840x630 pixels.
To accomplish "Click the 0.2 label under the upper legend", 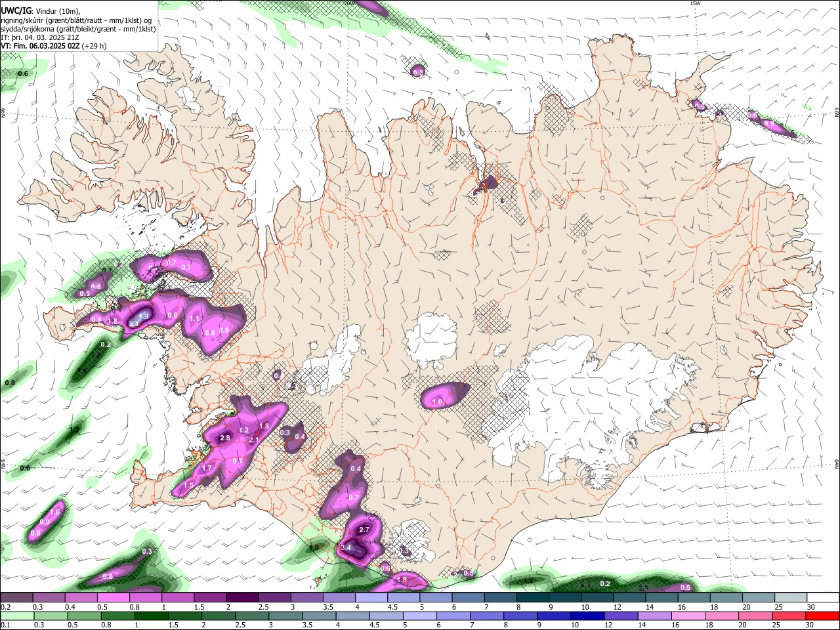I will click(5, 607).
